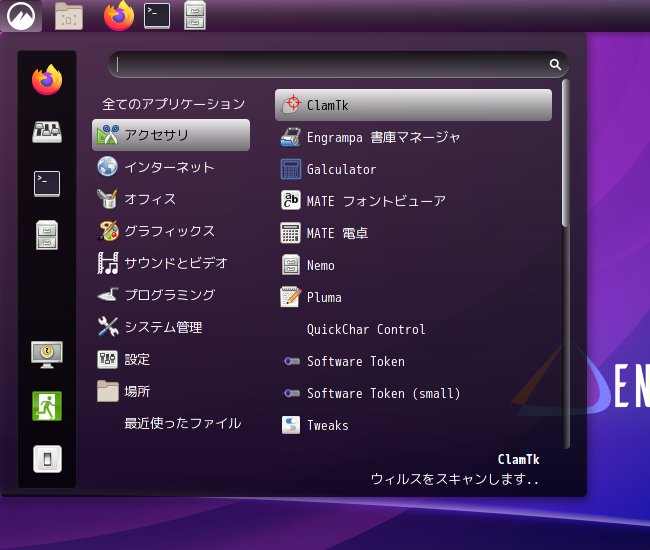The width and height of the screenshot is (650, 550).
Task: Launch Tweaks application
Action: tap(413, 425)
